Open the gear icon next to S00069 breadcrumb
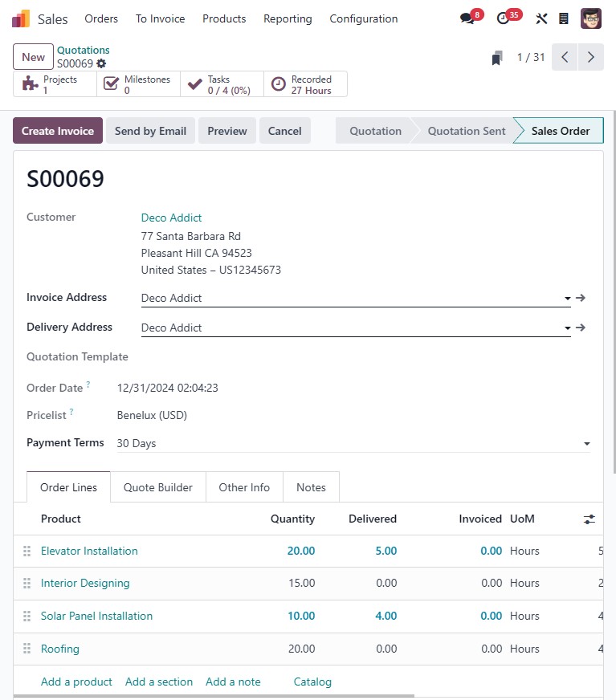Screen dimensions: 616x700 point(103,63)
